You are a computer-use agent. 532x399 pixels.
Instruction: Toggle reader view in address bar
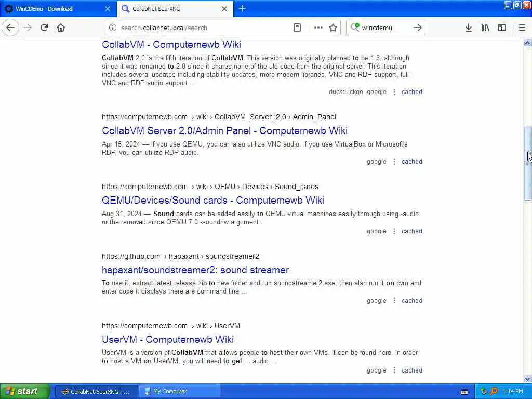click(297, 28)
